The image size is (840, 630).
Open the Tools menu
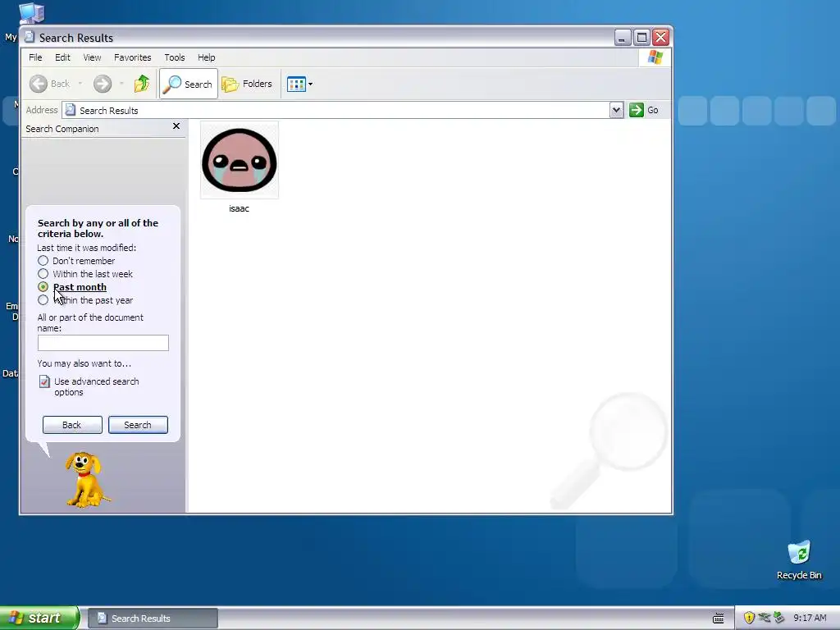tap(175, 57)
